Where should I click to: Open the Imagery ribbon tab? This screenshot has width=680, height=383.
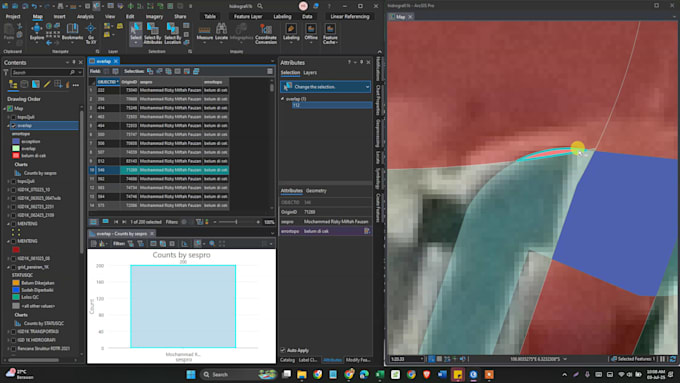(154, 16)
